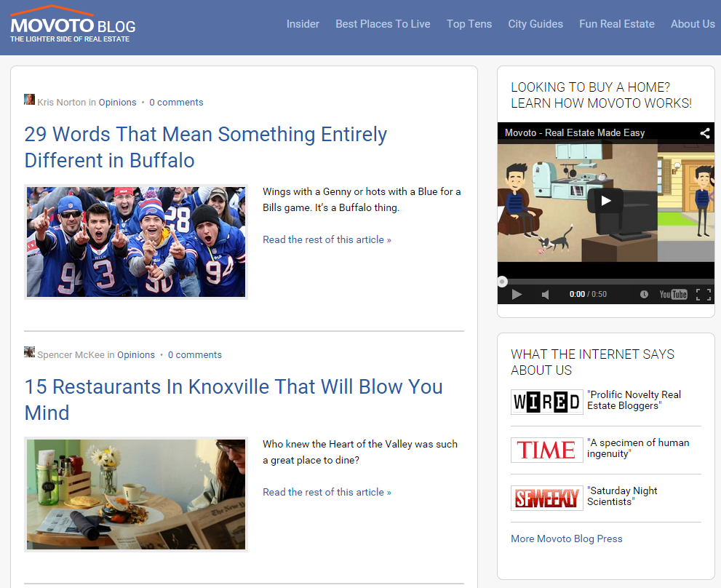Click the TIME logo

pyautogui.click(x=546, y=450)
